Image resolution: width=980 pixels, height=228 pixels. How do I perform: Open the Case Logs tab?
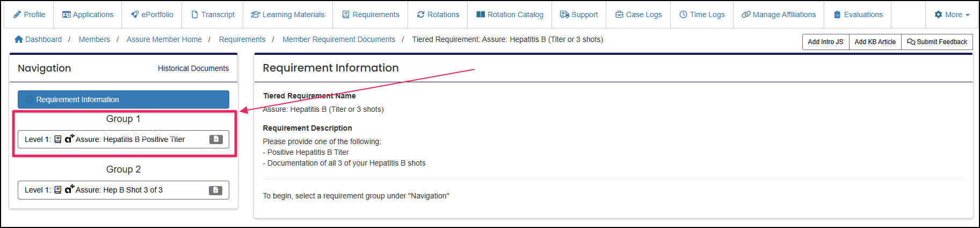(638, 15)
